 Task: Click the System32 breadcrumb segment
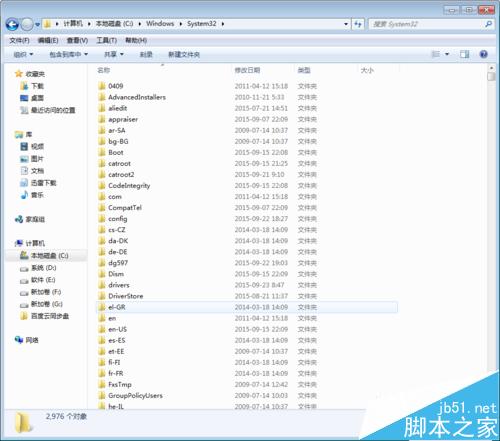202,24
